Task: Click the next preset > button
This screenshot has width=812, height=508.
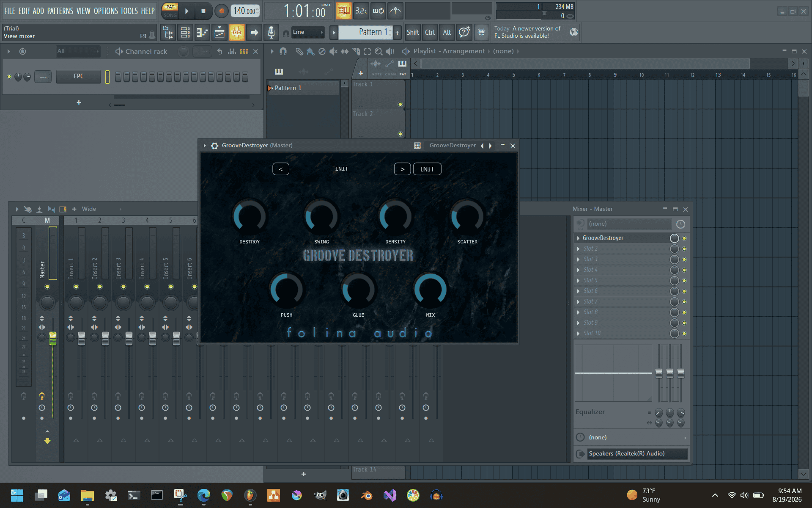Action: 402,169
